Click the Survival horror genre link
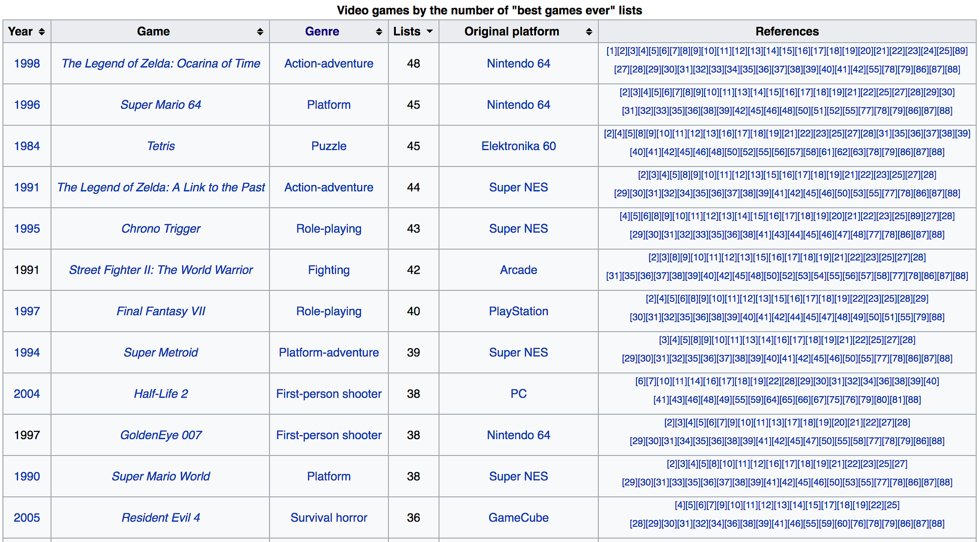The width and height of the screenshot is (980, 542). tap(329, 518)
